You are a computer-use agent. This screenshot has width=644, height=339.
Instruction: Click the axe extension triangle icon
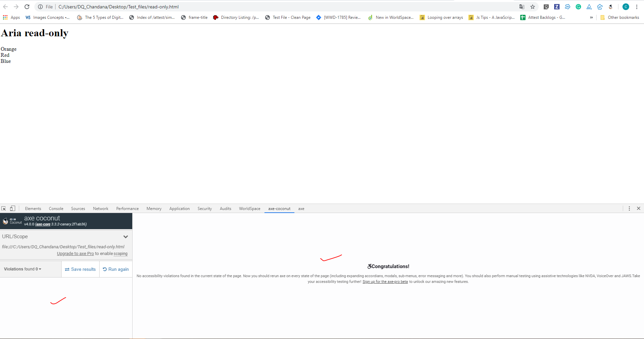coord(589,7)
